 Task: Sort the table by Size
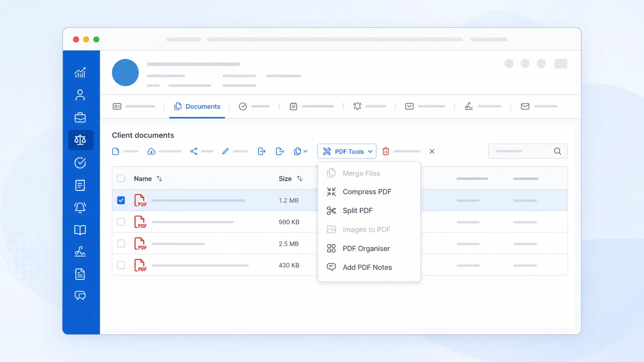coord(299,178)
